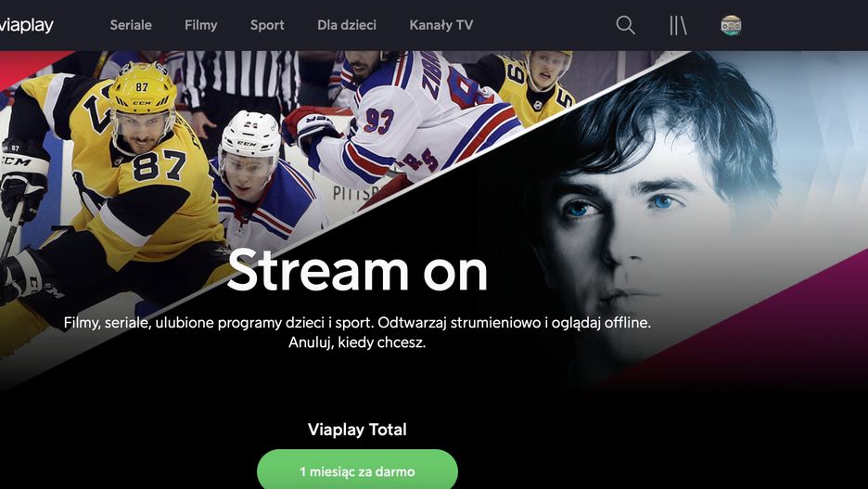Open the Filmy section

click(x=201, y=25)
